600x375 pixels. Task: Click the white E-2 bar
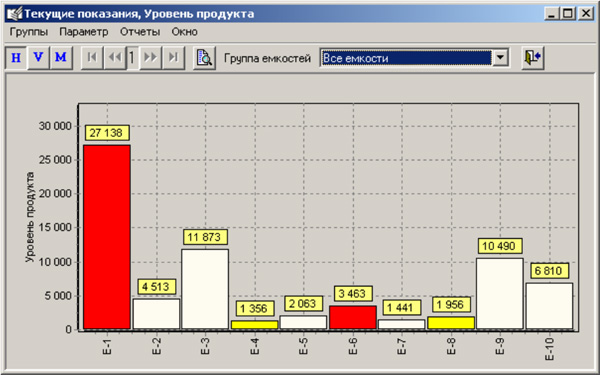click(x=156, y=314)
